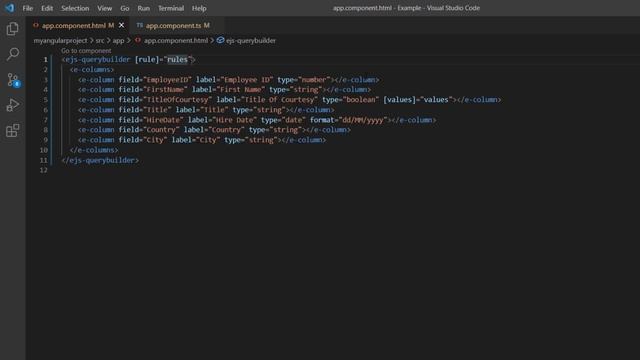Open the Go menu

click(125, 8)
